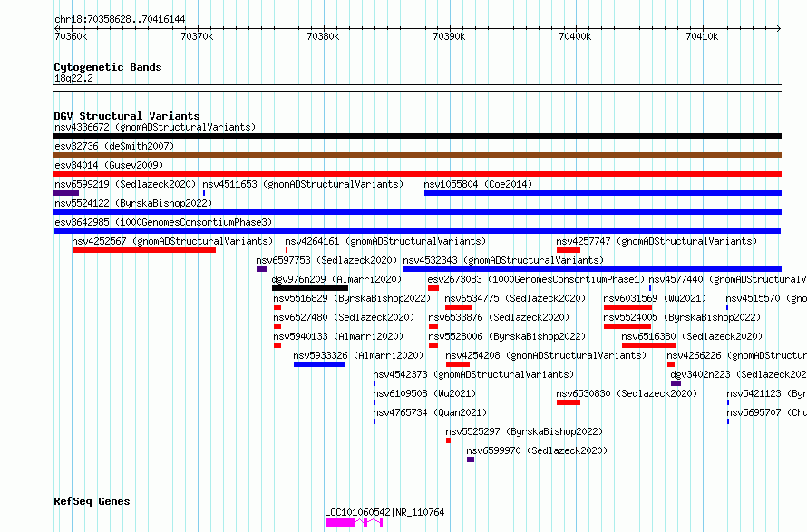The image size is (807, 532).
Task: Click the nsv4266226 variant label
Action: (x=736, y=355)
